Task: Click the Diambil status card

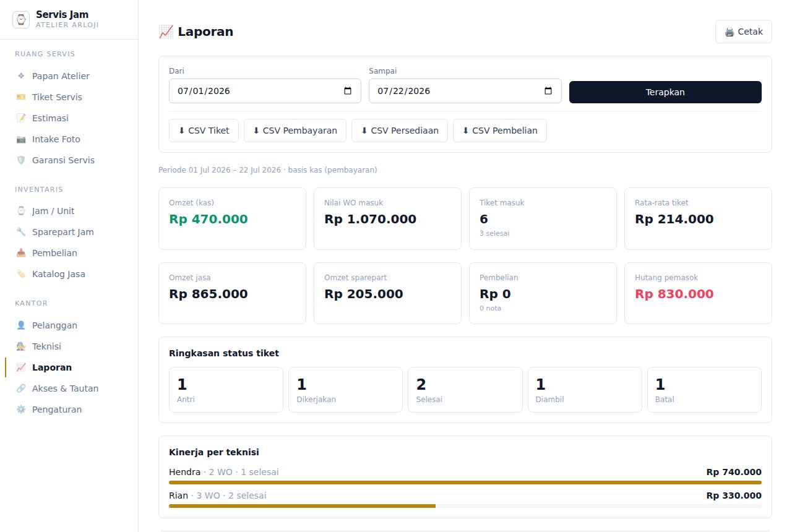Action: pyautogui.click(x=585, y=390)
